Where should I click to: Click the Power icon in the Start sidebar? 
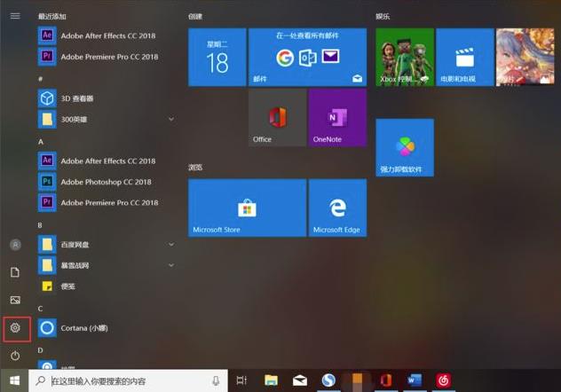(15, 356)
